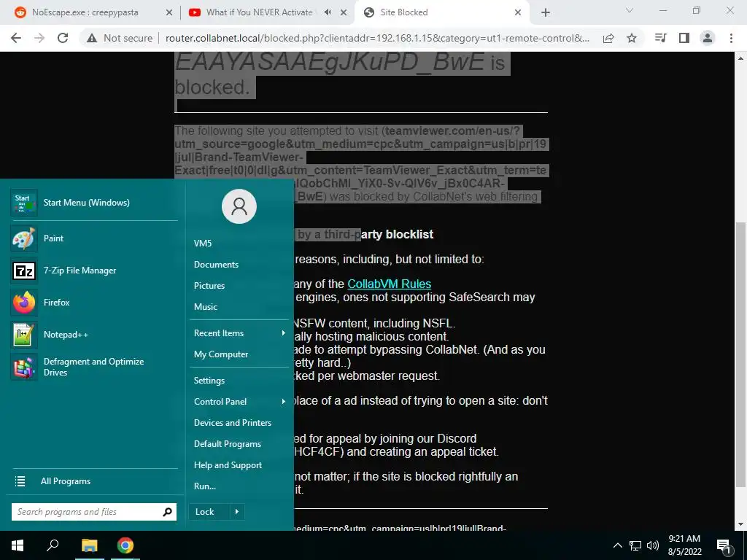Viewport: 747px width, 560px height.
Task: Open File Explorer from taskbar
Action: (x=89, y=545)
